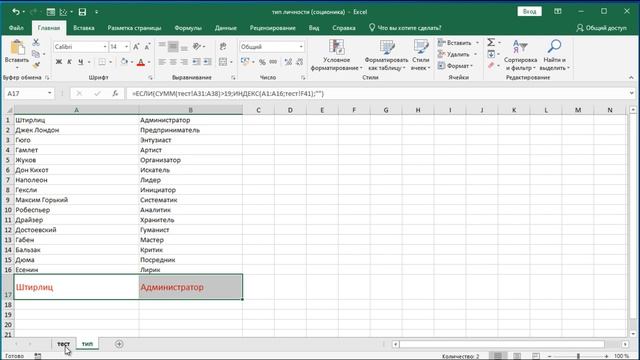This screenshot has width=640, height=360.
Task: Click Merge and Center cells icon
Action: click(x=223, y=62)
